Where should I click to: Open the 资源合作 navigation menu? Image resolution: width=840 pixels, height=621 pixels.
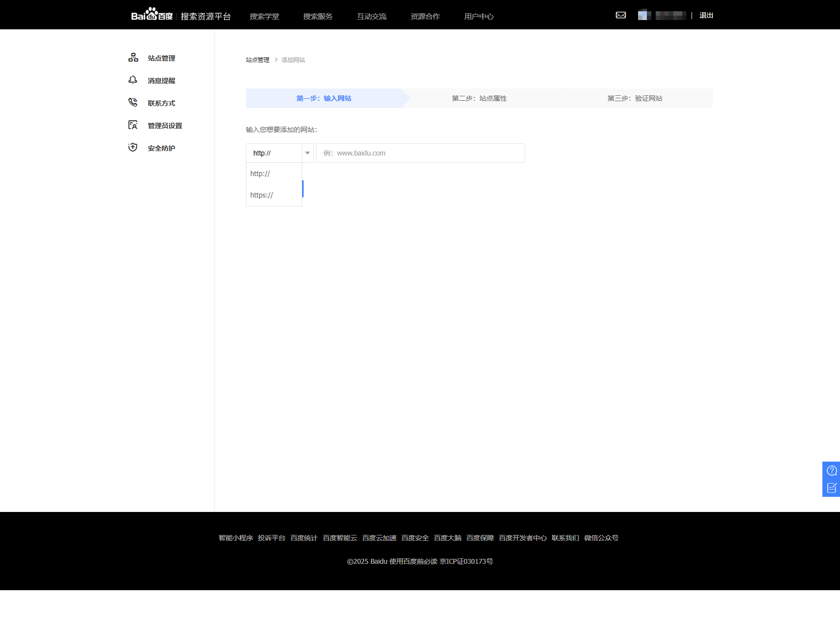(x=425, y=17)
